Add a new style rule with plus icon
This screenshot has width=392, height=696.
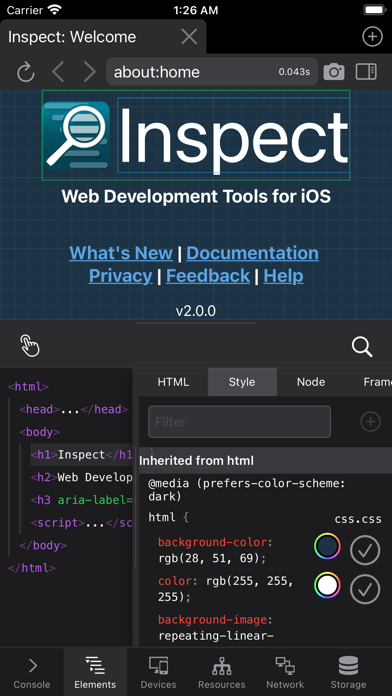pos(370,421)
